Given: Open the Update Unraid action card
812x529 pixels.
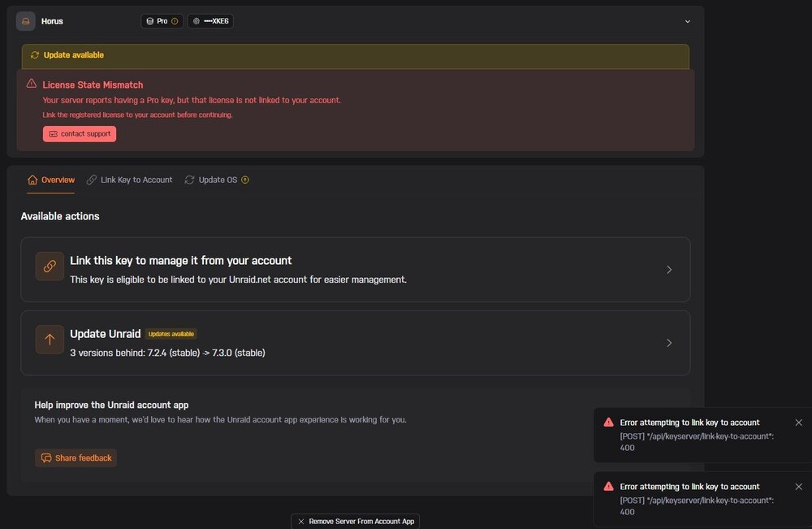Looking at the screenshot, I should 356,343.
